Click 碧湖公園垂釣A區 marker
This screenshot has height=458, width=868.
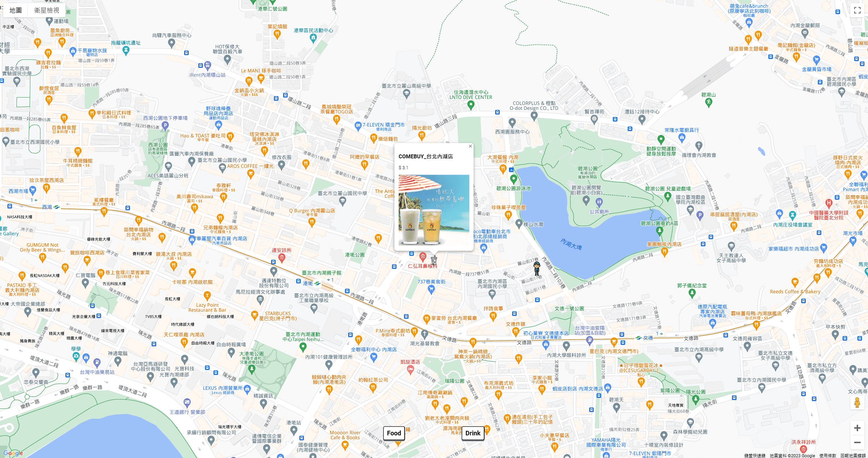click(x=659, y=231)
